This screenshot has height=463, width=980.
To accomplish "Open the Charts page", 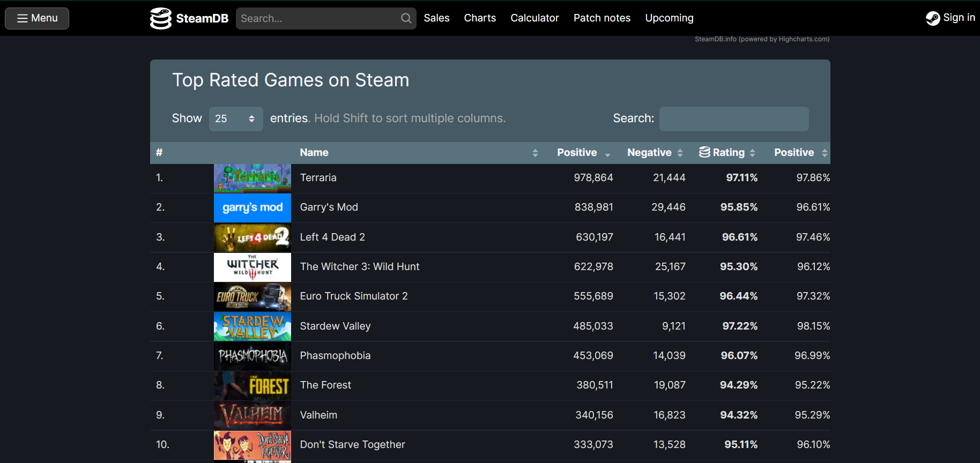I will [x=480, y=18].
